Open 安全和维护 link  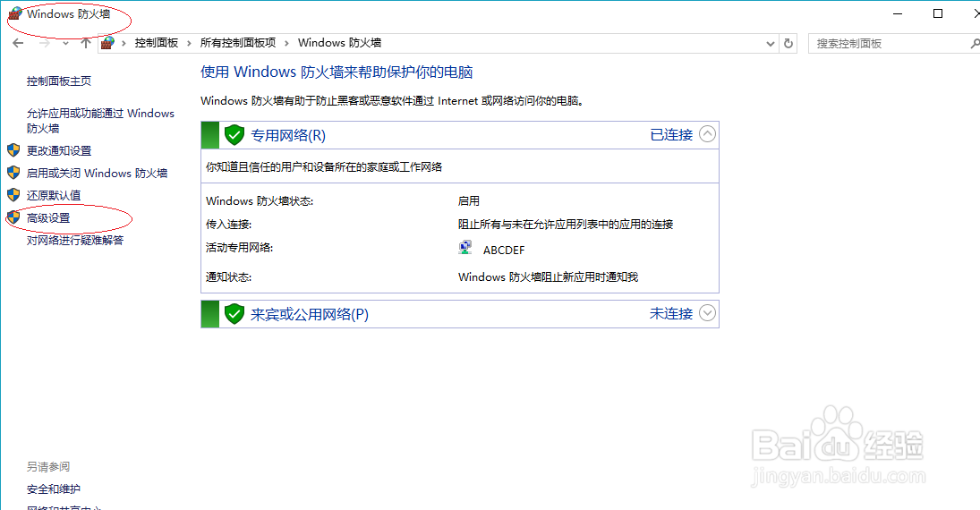(54, 489)
